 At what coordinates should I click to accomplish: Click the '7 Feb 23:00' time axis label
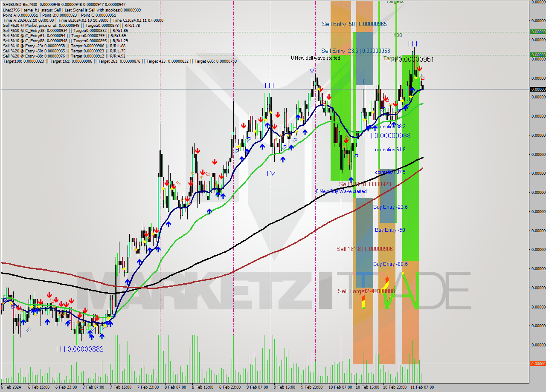coord(148,387)
